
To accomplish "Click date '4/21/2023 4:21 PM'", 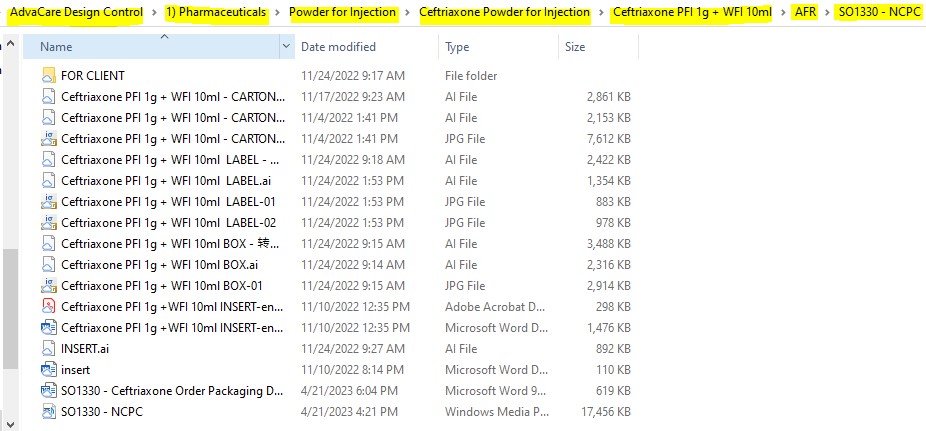I will click(x=349, y=412).
